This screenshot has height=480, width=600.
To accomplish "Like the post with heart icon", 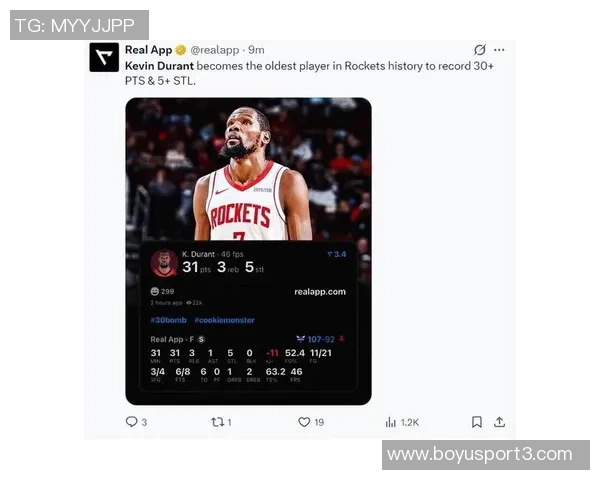I will [x=304, y=422].
